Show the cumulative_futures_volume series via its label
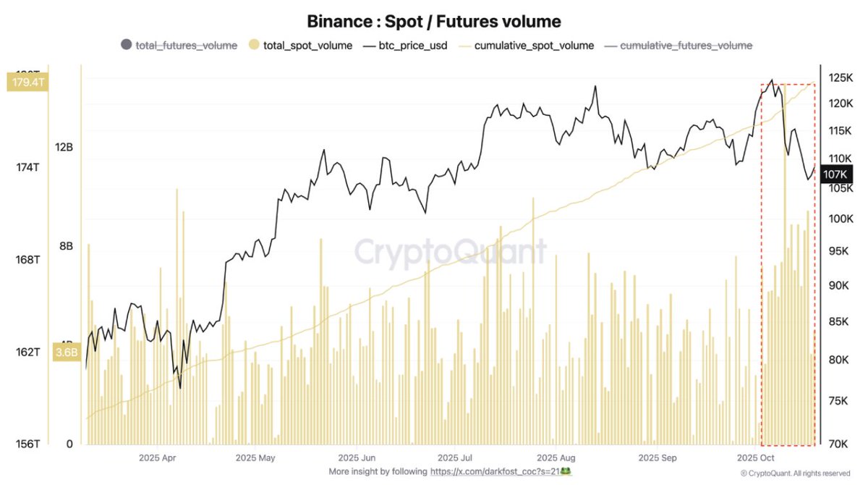Screen dimensions: 868x485 (x=686, y=45)
